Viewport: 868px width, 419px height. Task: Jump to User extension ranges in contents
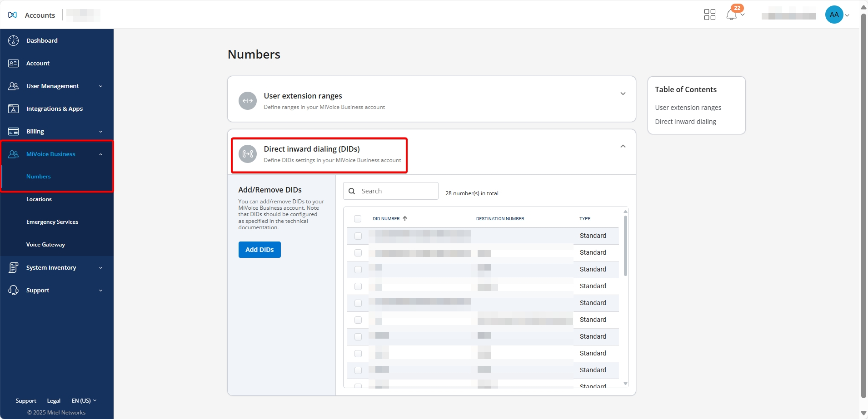pos(688,108)
